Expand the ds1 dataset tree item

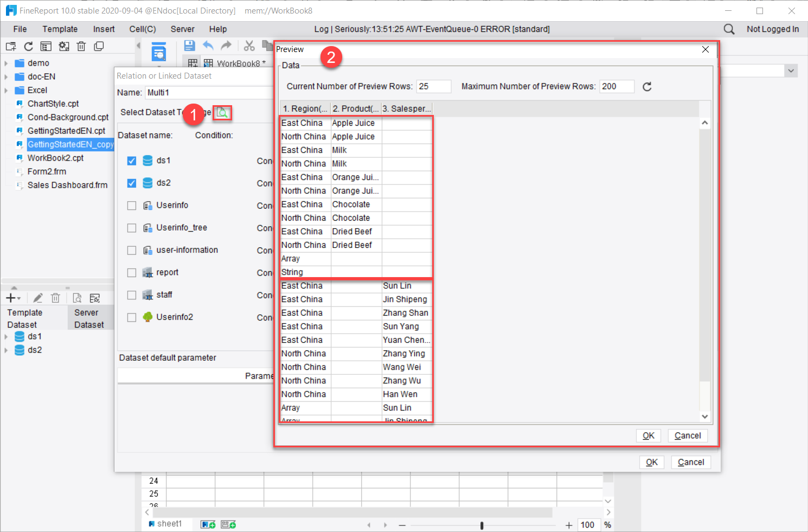5,336
